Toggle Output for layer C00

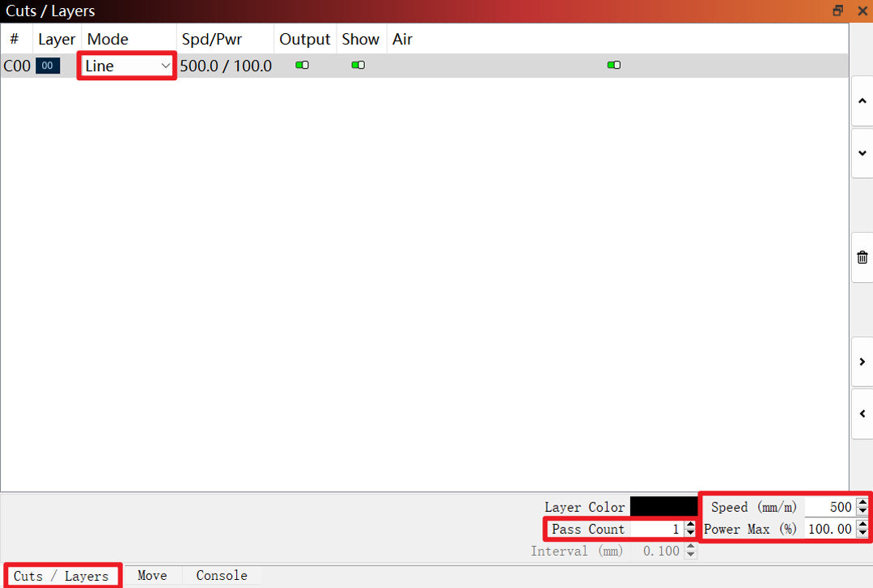click(x=302, y=66)
